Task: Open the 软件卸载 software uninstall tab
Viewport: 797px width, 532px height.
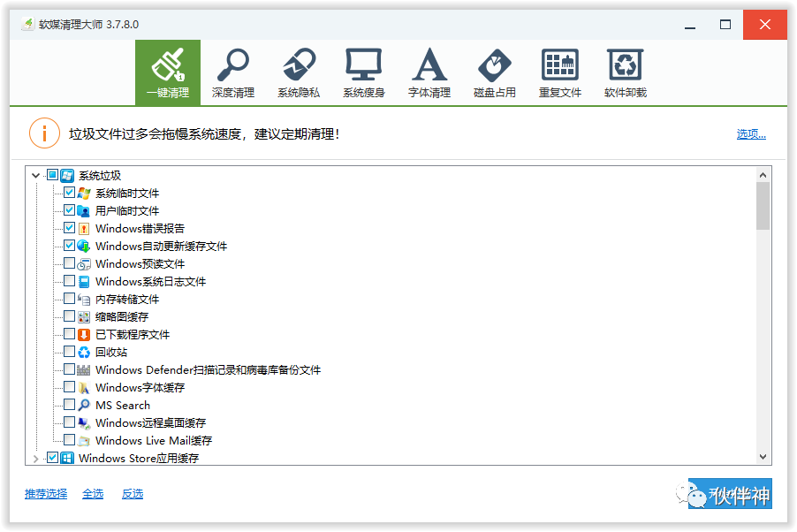Action: 626,72
